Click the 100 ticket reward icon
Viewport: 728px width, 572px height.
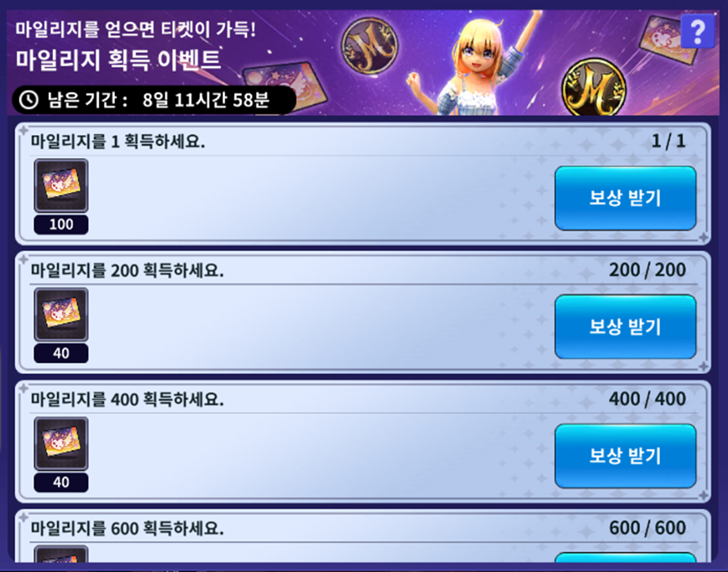pyautogui.click(x=60, y=186)
